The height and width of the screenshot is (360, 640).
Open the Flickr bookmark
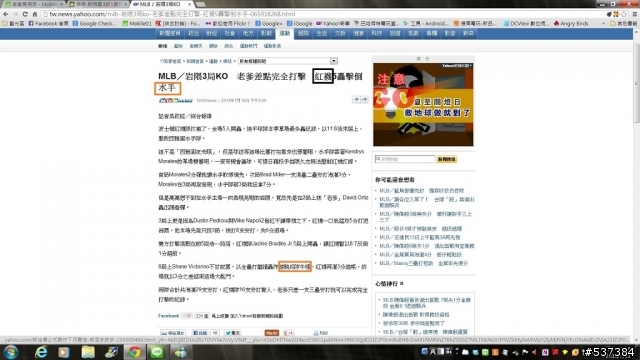[228, 24]
